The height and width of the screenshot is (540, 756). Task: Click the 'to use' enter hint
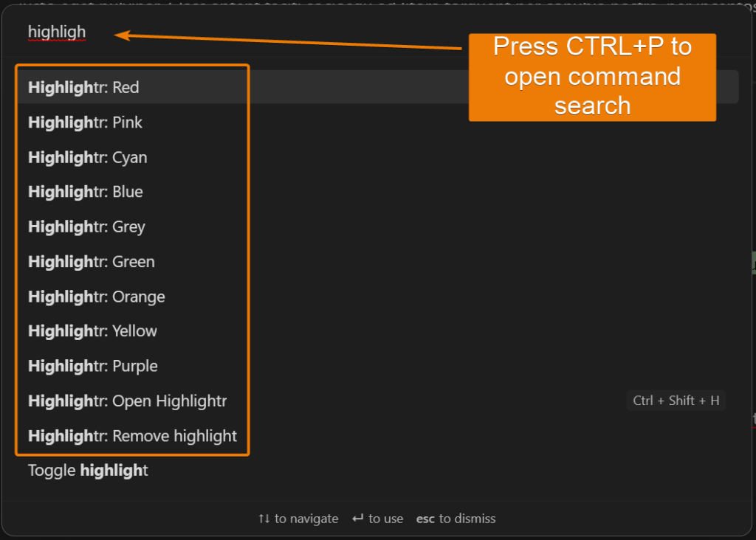click(377, 519)
